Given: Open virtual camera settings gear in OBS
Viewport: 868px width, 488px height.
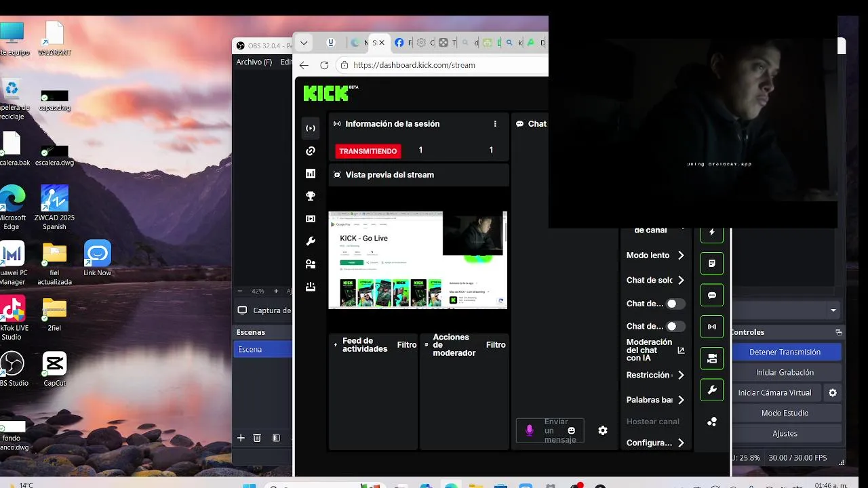Looking at the screenshot, I should [x=833, y=392].
